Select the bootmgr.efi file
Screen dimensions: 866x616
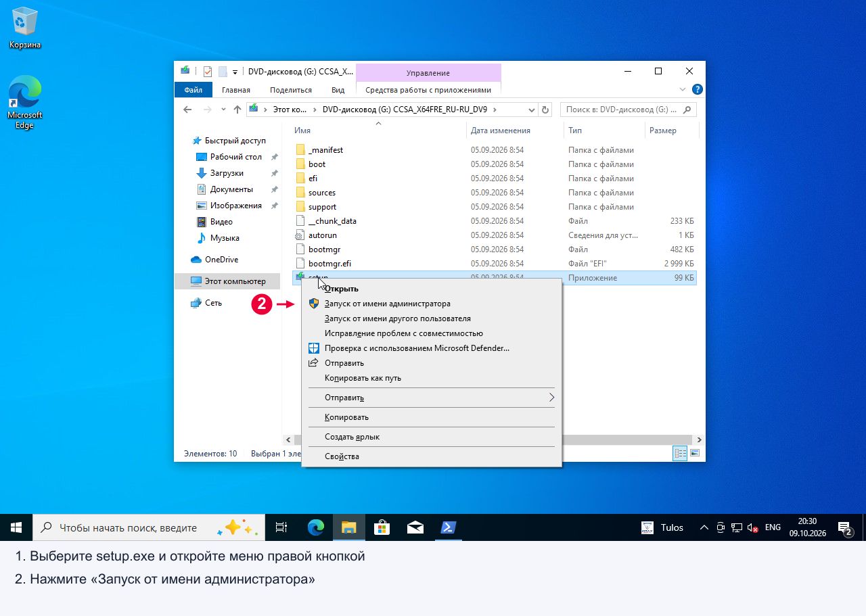329,264
